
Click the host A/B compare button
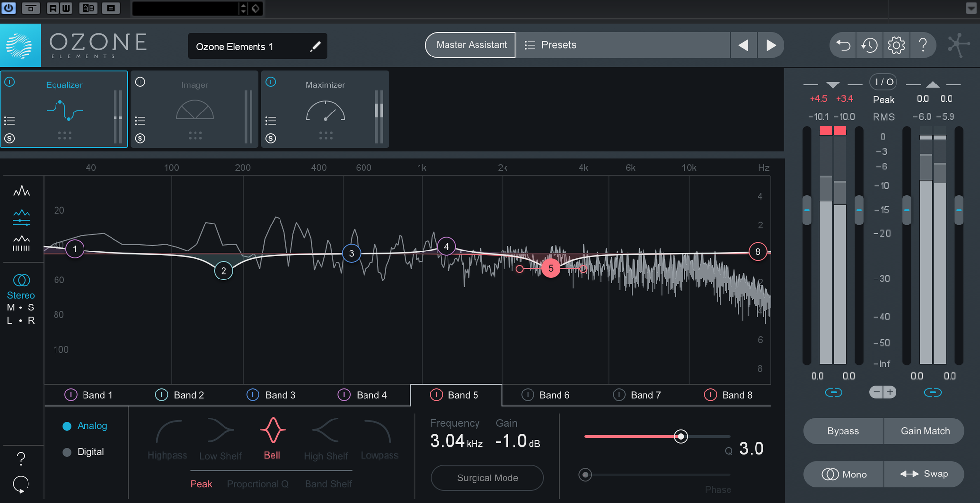[x=88, y=8]
